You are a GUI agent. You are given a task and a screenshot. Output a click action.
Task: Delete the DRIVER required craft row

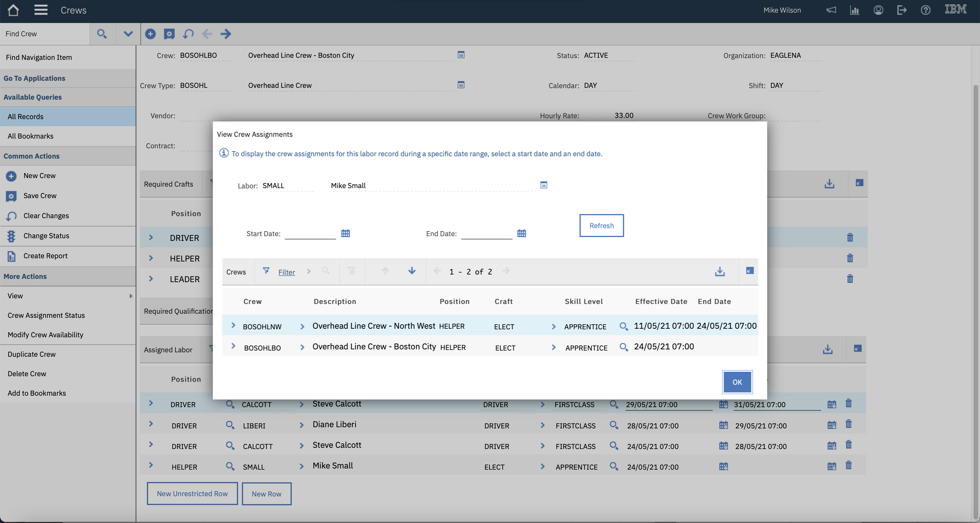[x=850, y=238]
